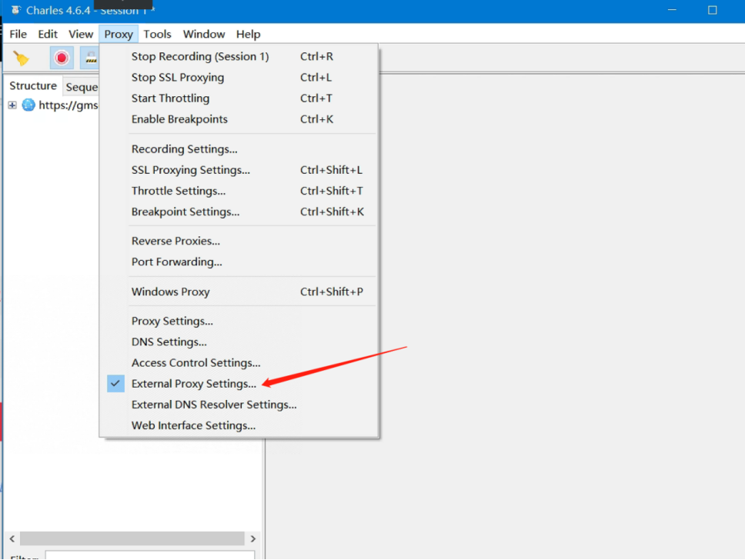Screen dimensions: 745x560
Task: Select Enable Breakpoints menu item
Action: pyautogui.click(x=239, y=119)
